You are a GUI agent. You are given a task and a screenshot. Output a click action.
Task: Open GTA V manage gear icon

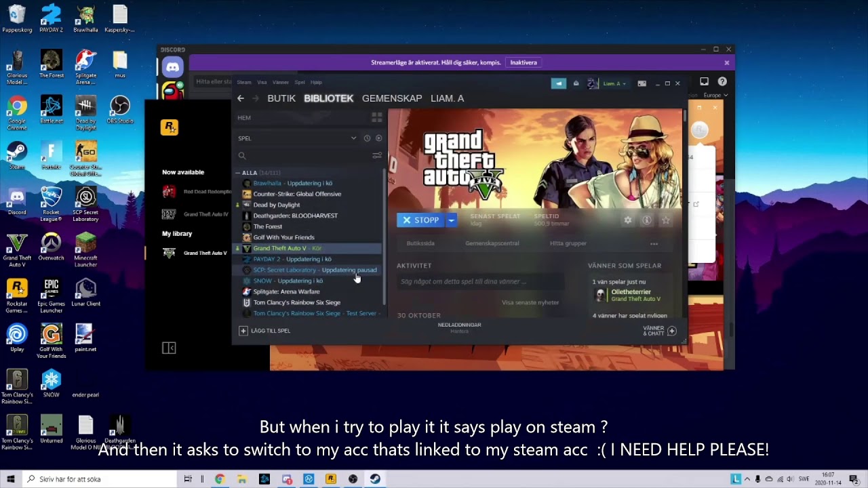[x=628, y=220]
